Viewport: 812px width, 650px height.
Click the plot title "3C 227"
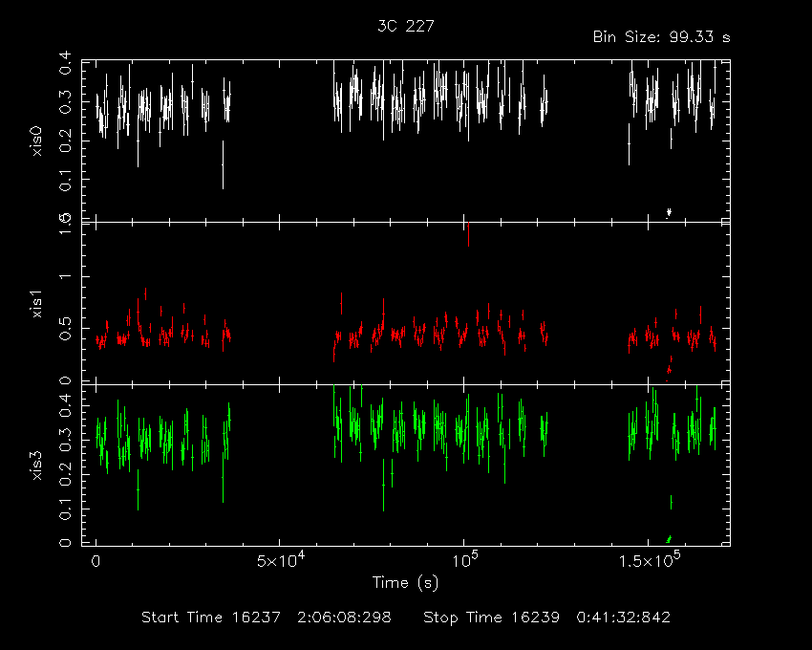405,26
